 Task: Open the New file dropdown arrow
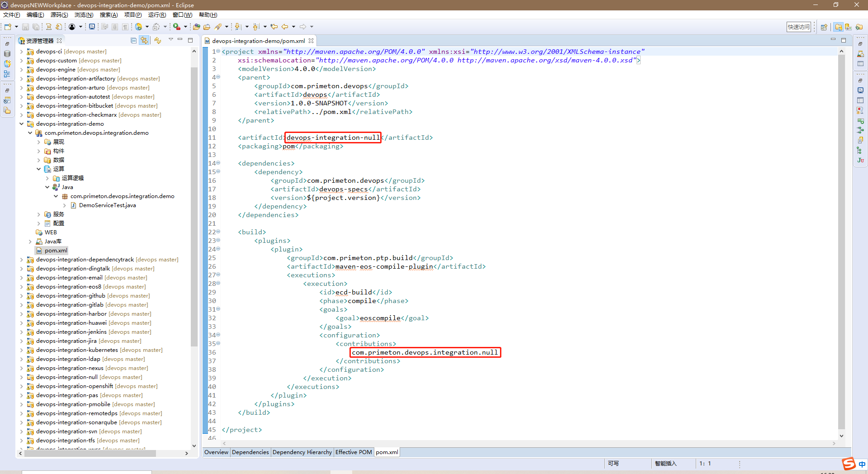click(16, 27)
